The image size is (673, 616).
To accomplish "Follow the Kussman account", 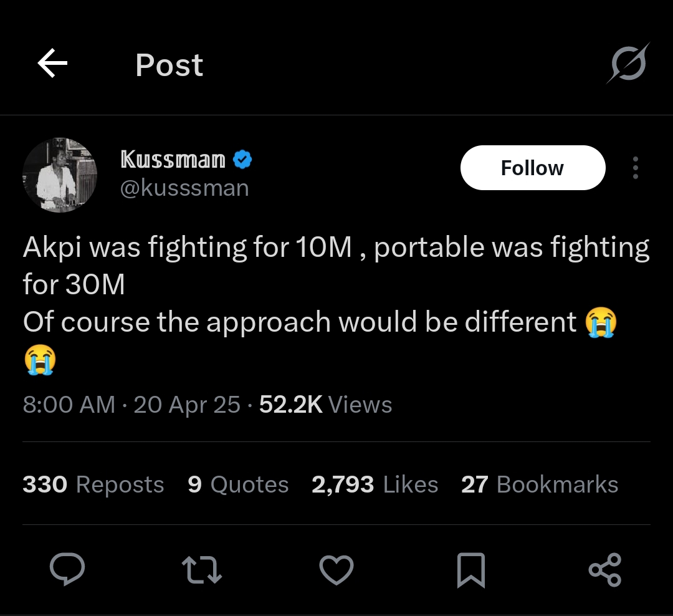I will (532, 168).
